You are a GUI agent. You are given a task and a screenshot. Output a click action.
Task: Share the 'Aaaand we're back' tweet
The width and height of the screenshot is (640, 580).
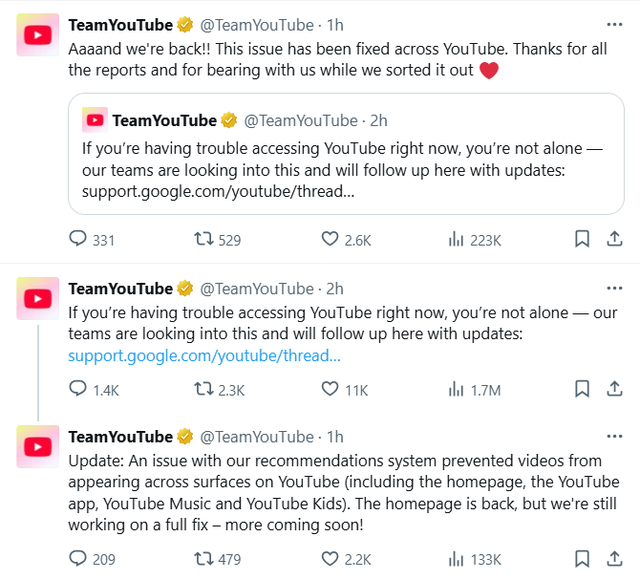click(x=614, y=240)
